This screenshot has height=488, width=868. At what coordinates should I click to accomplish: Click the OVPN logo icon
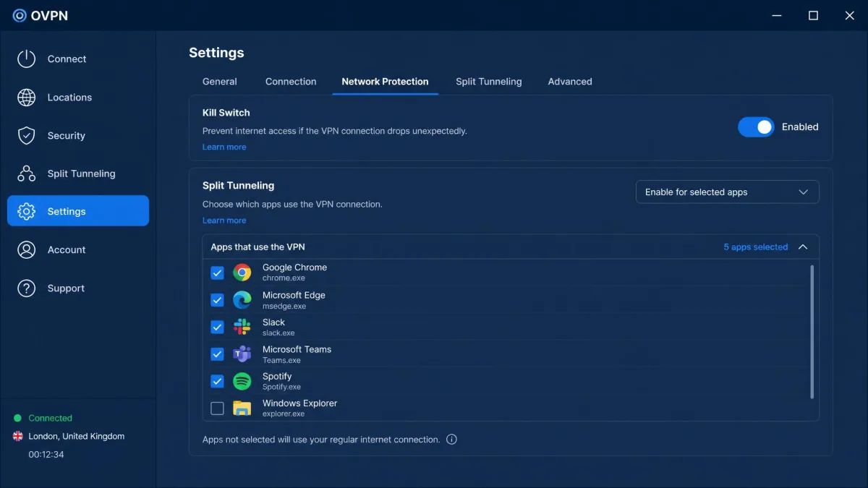20,15
